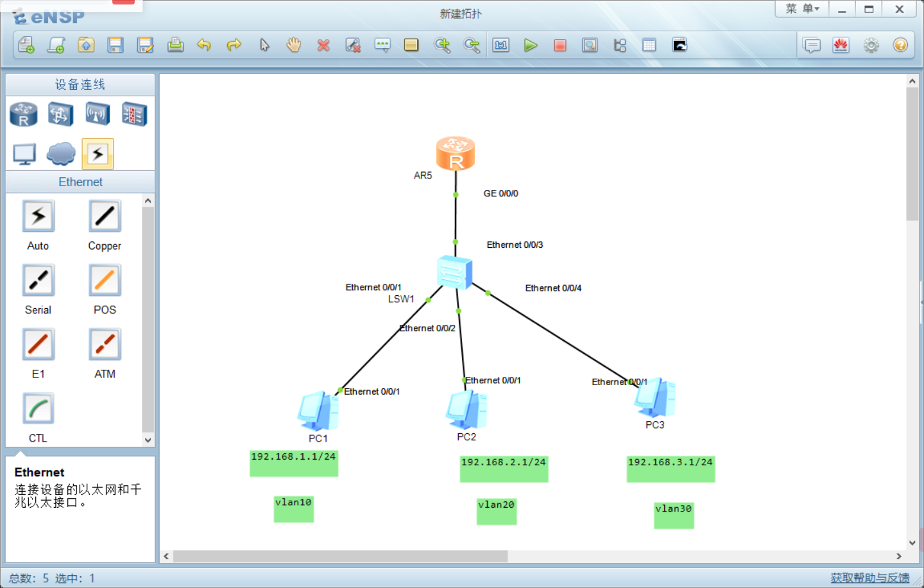Choose the Auto cable type
The width and height of the screenshot is (924, 588).
click(x=38, y=216)
